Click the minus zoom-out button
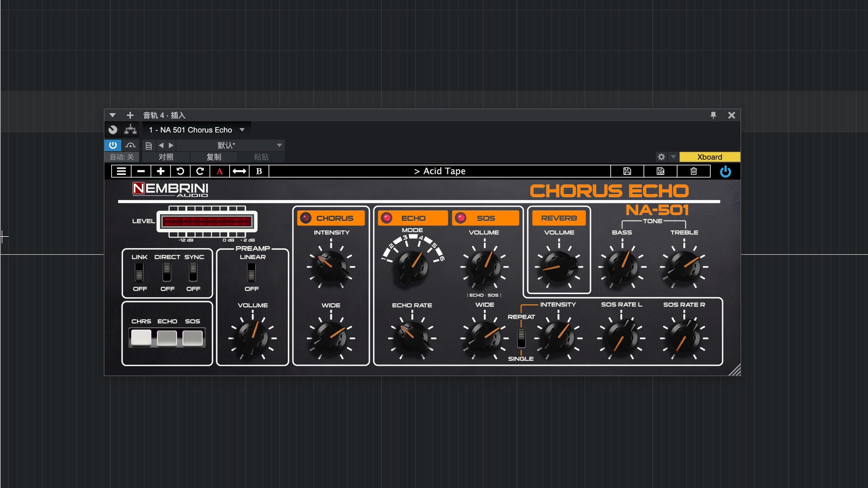This screenshot has height=488, width=868. [141, 171]
